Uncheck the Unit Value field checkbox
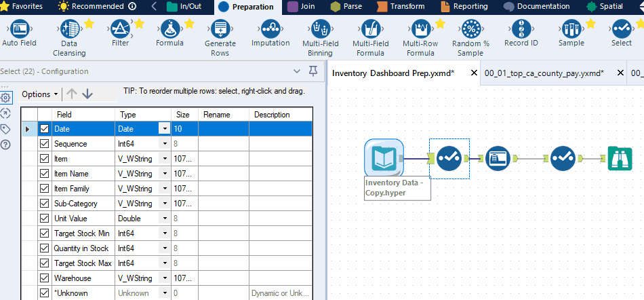 pos(44,219)
